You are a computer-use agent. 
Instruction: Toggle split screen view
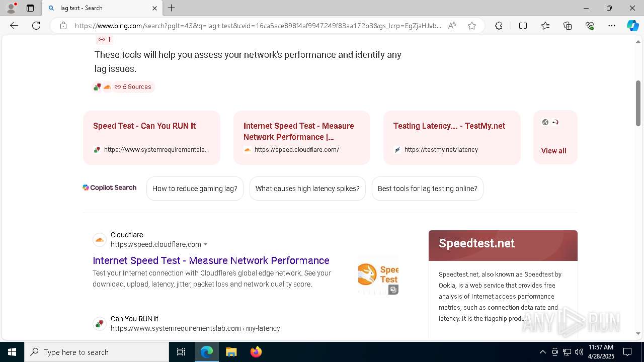click(x=523, y=26)
